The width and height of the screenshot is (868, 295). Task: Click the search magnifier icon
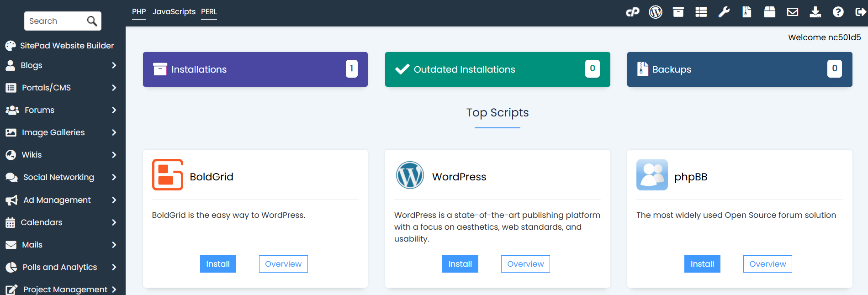92,21
